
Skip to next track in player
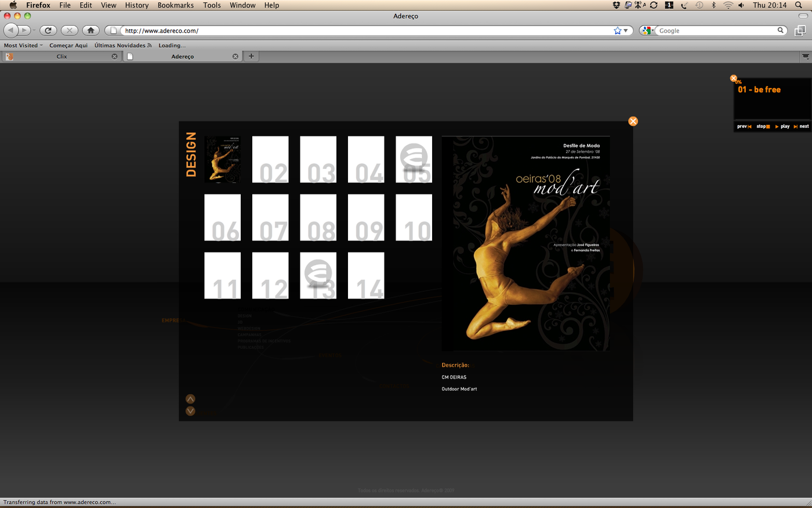(801, 126)
